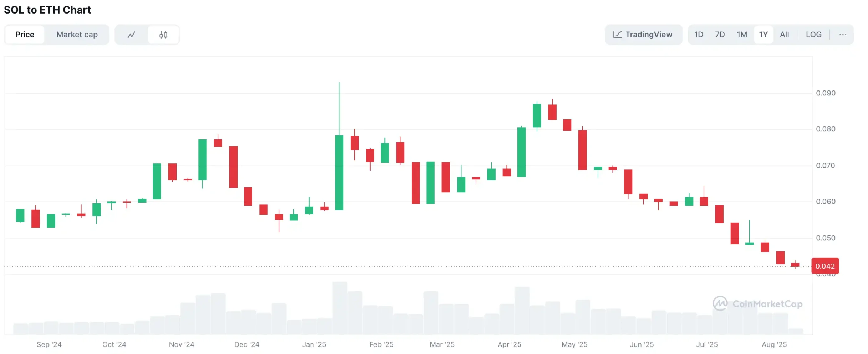Keep Price mode selected
This screenshot has height=354, width=868.
25,35
